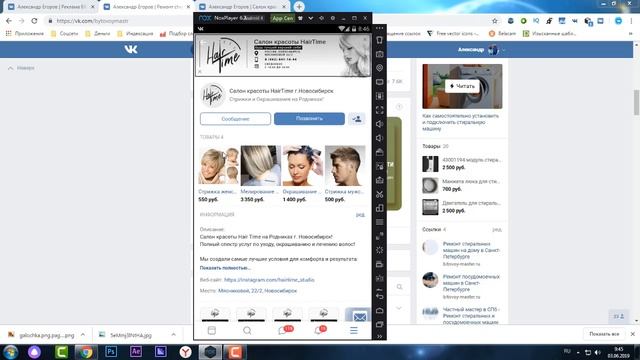The image size is (640, 360).
Task: Click the blue Позвонить call button
Action: [309, 118]
